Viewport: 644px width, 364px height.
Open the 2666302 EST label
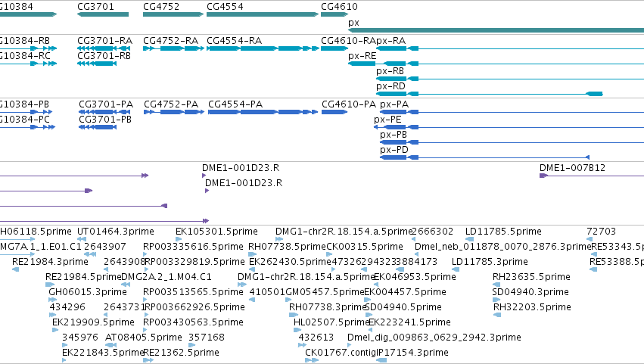click(x=432, y=232)
